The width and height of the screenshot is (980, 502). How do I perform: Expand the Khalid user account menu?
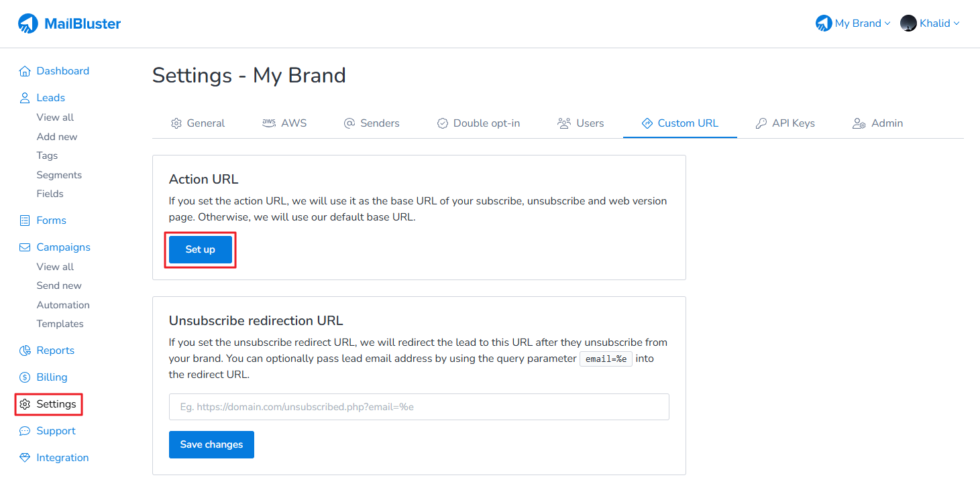[930, 23]
